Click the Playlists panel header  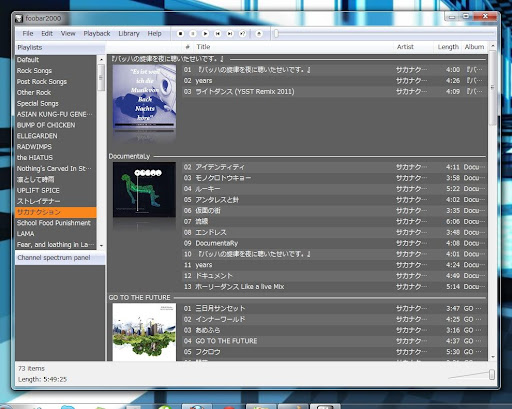coord(60,47)
